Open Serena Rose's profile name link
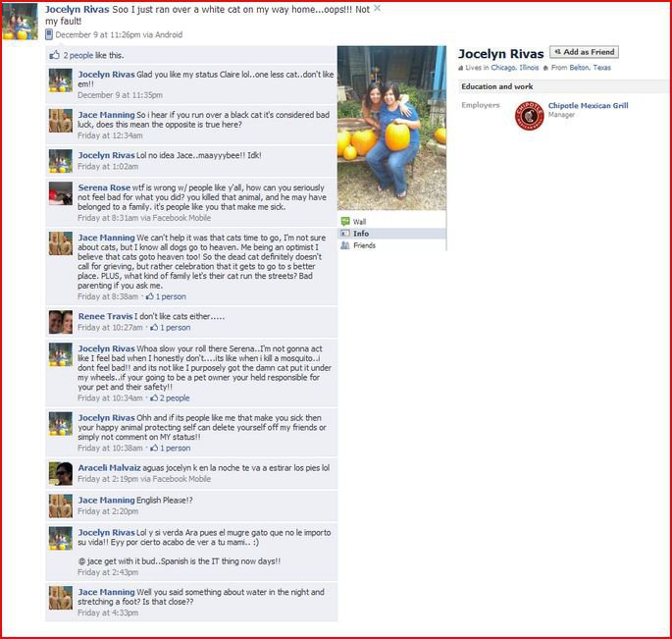672x639 pixels. point(104,187)
